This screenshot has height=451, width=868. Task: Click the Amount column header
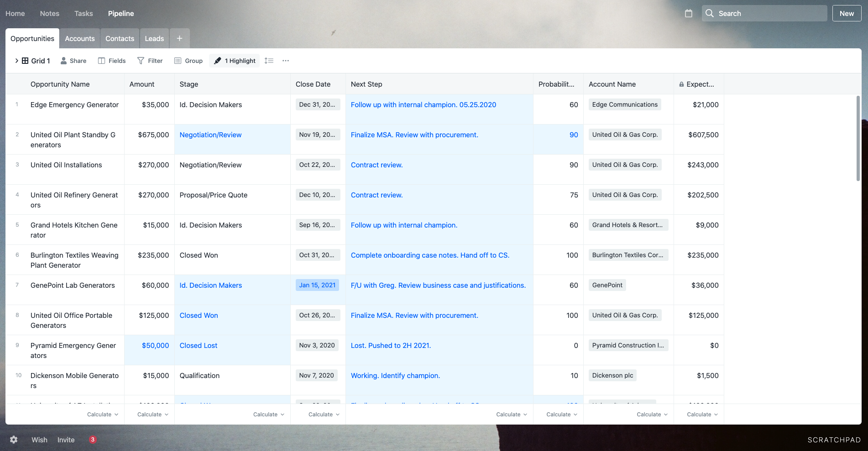tap(142, 84)
